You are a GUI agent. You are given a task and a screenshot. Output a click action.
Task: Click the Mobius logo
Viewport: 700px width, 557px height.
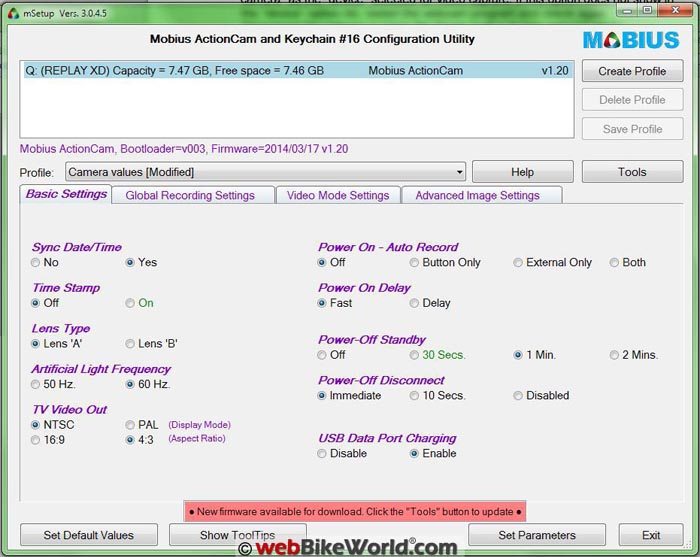click(631, 40)
